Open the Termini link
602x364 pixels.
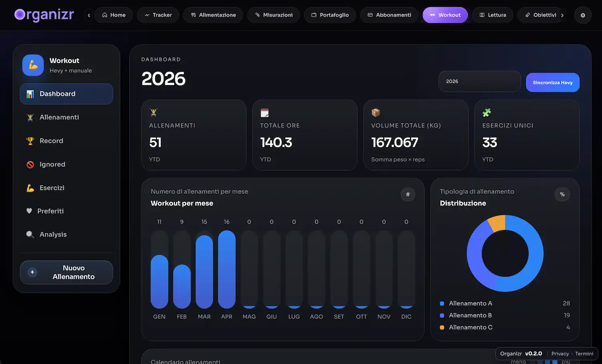coord(584,354)
